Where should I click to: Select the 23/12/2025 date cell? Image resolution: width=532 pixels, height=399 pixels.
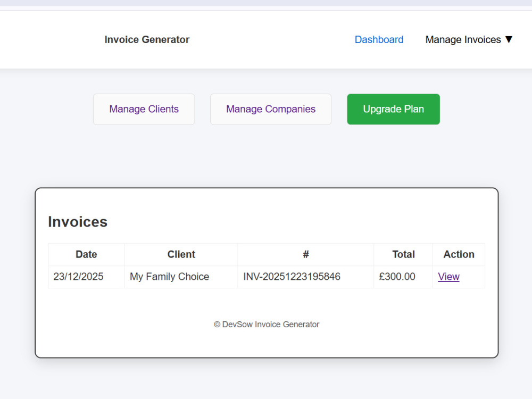pos(86,277)
